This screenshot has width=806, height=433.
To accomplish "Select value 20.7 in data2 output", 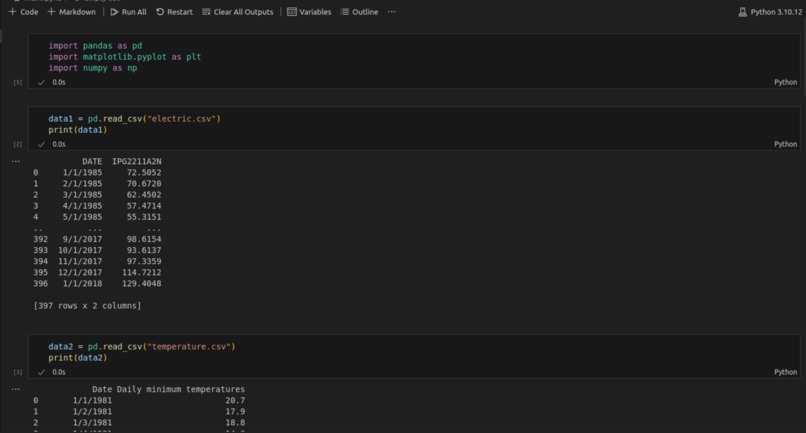I will coord(235,401).
